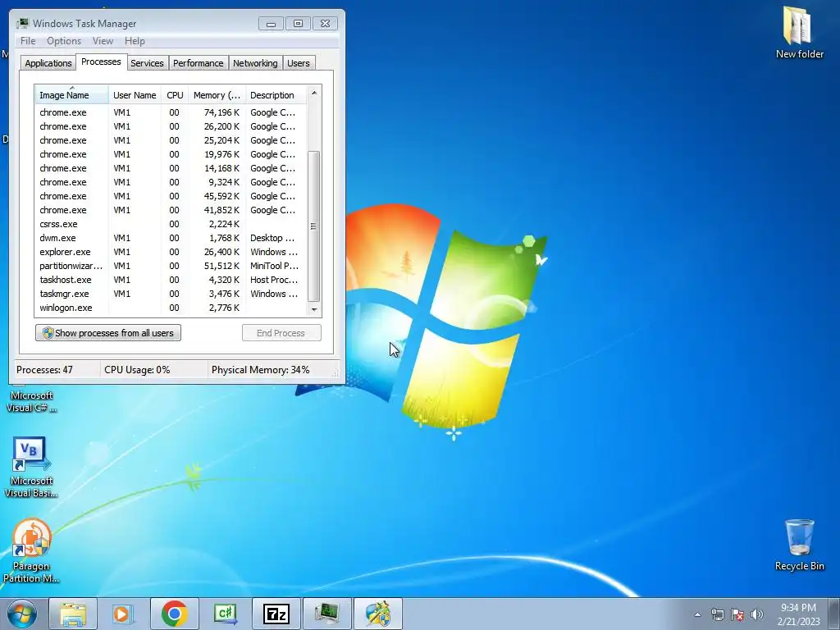840x630 pixels.
Task: Switch to the Applications tab
Action: pyautogui.click(x=48, y=62)
